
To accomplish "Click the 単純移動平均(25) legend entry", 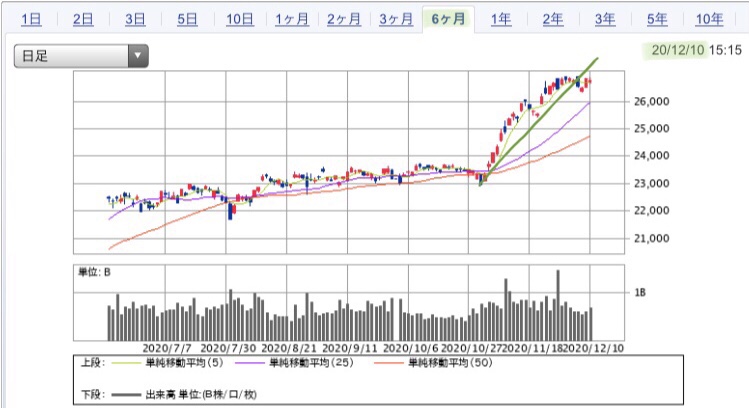I will (x=311, y=363).
